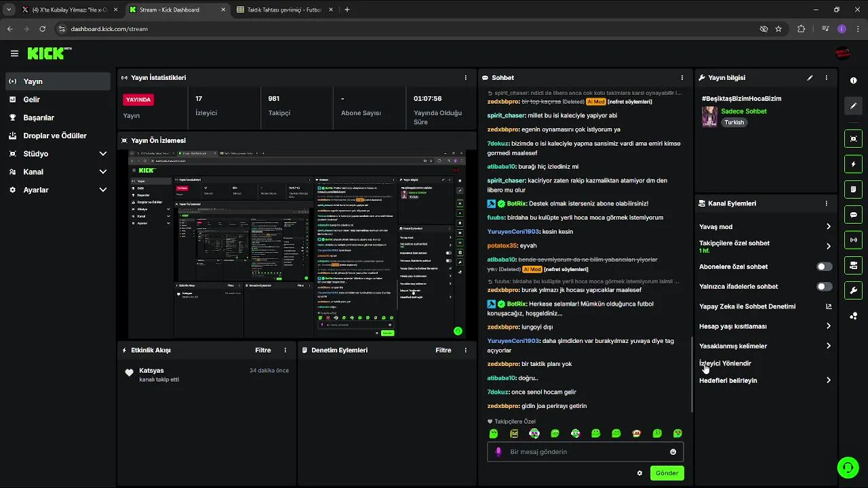Open Gelir in the left sidebar
868x488 pixels.
pyautogui.click(x=58, y=100)
